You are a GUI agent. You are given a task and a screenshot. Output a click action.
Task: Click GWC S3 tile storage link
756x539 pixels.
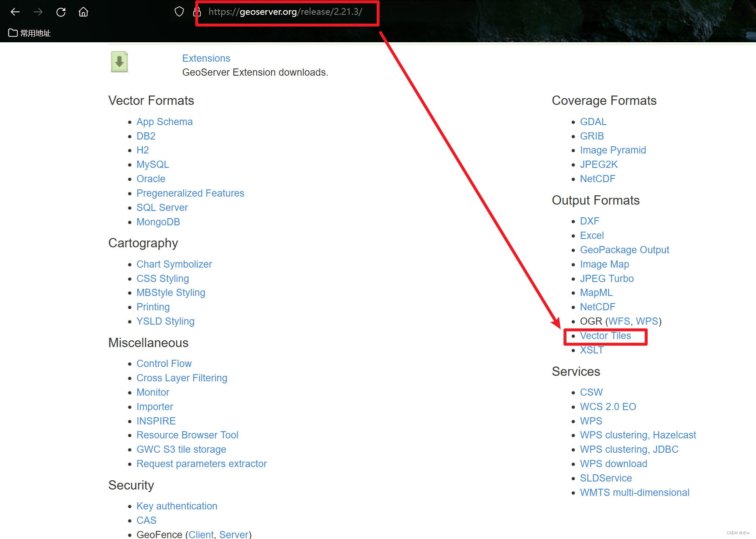pos(181,449)
